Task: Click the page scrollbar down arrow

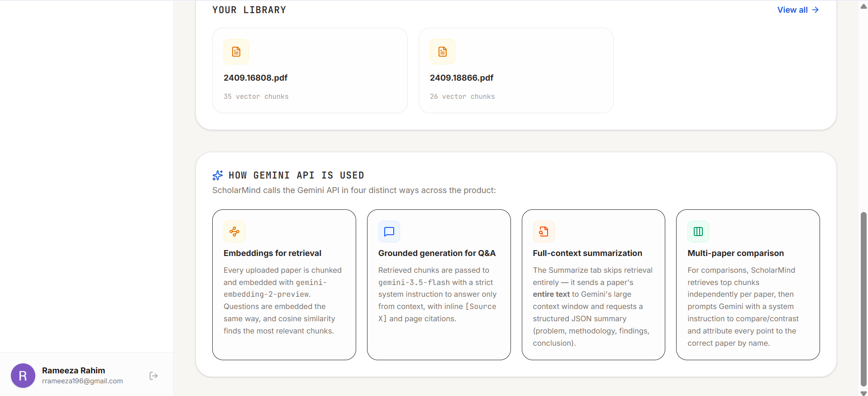Action: tap(863, 393)
